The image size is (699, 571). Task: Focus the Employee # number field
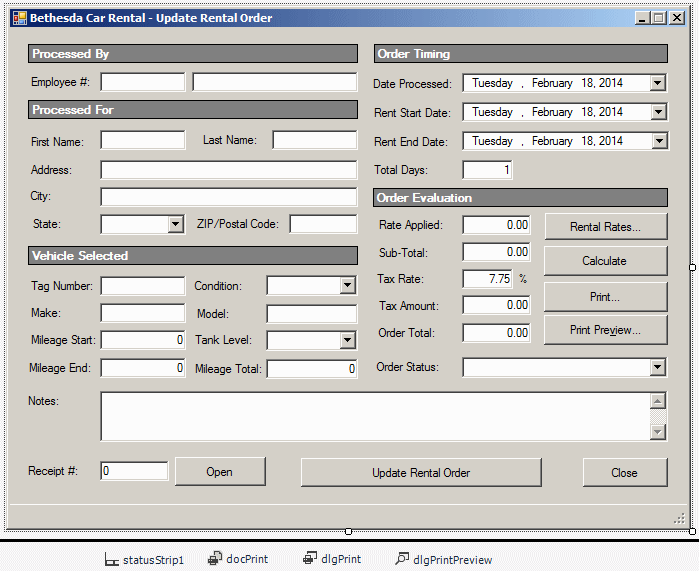(x=143, y=82)
